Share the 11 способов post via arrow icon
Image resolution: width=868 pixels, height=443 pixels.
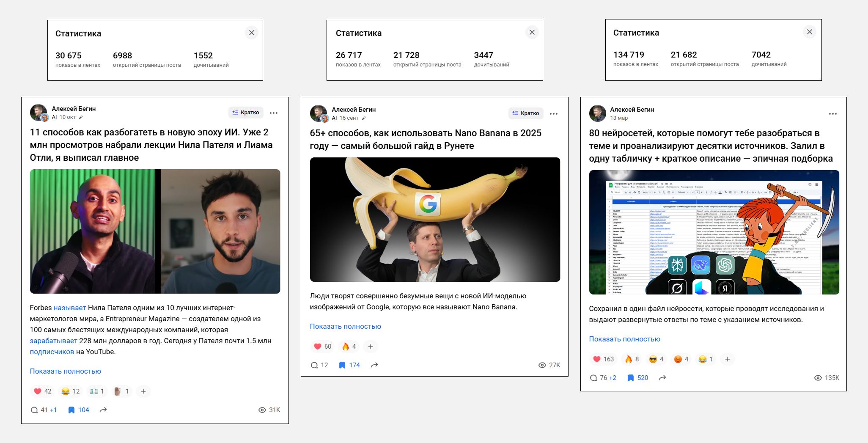[103, 410]
